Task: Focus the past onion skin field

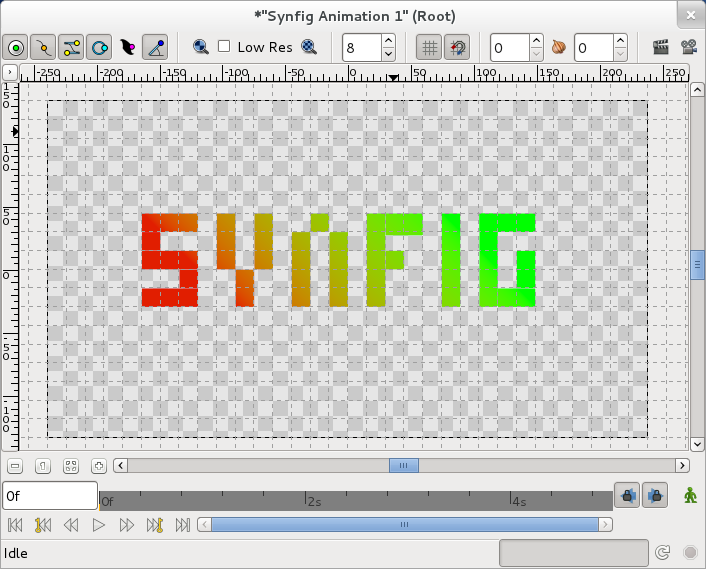Action: (510, 48)
